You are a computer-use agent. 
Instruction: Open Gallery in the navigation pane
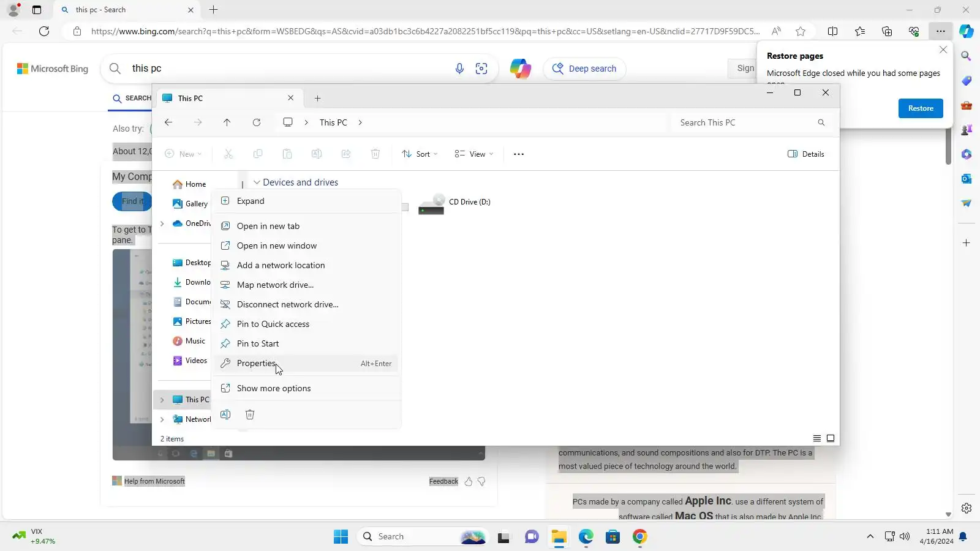click(x=190, y=204)
